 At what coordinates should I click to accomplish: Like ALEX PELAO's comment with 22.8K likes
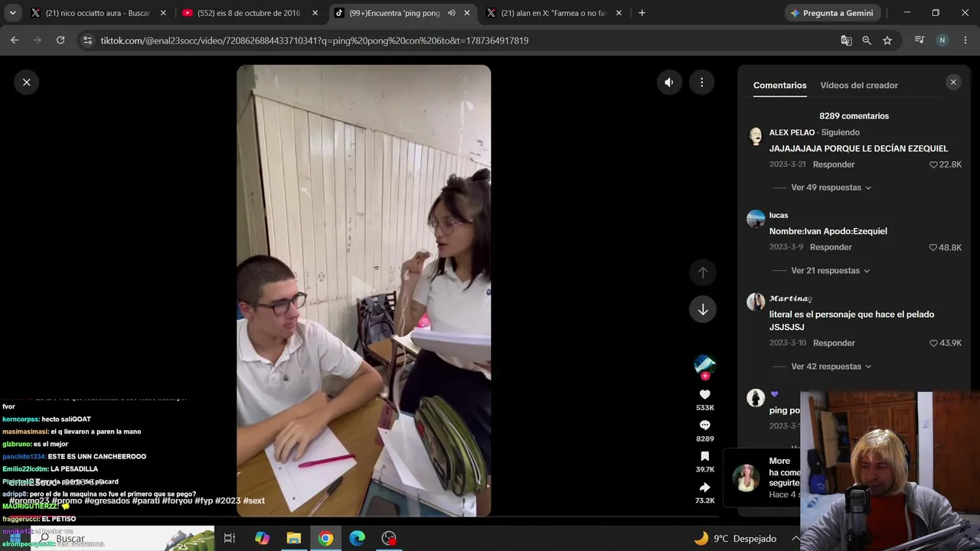click(933, 165)
